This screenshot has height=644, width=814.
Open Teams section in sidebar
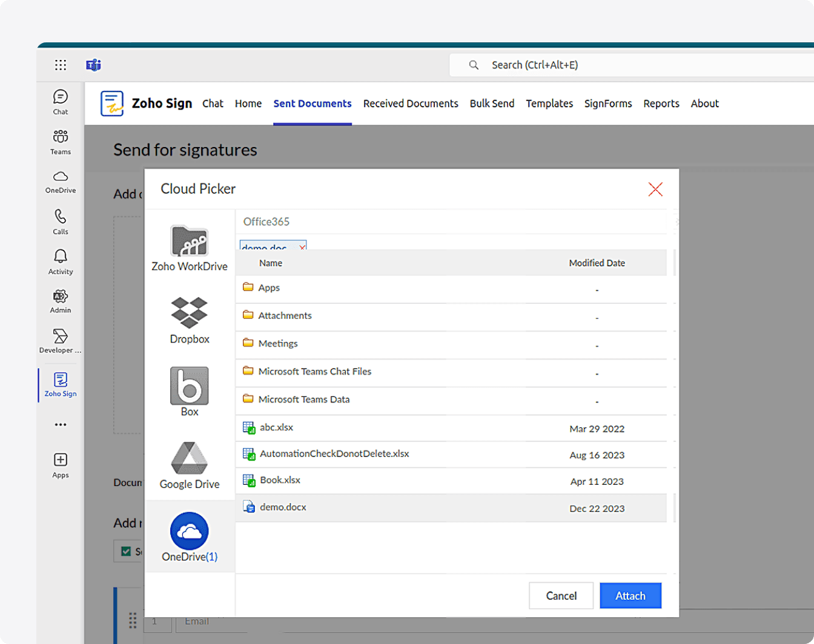point(61,142)
